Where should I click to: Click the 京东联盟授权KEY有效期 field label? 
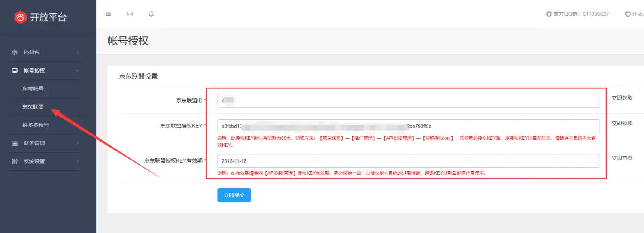pyautogui.click(x=173, y=160)
